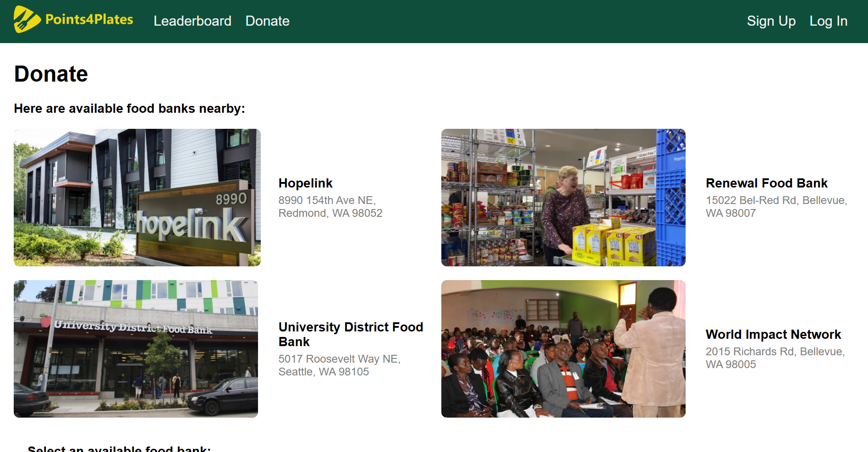Click the World Impact Network name
Image resolution: width=868 pixels, height=452 pixels.
[x=774, y=335]
